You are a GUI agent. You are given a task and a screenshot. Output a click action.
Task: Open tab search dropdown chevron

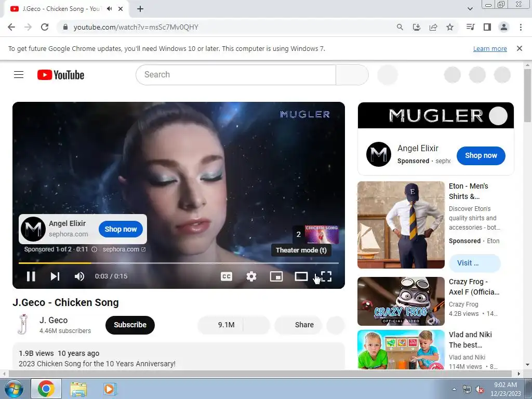470,9
